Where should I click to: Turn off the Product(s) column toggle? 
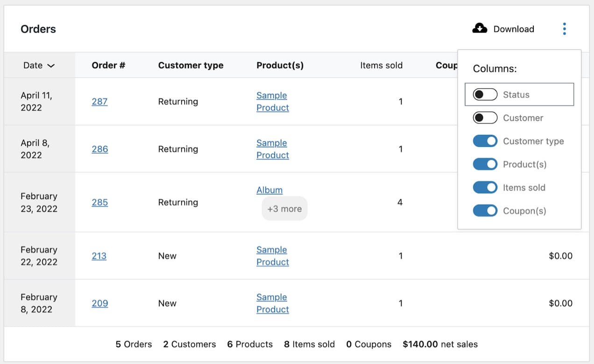click(485, 164)
